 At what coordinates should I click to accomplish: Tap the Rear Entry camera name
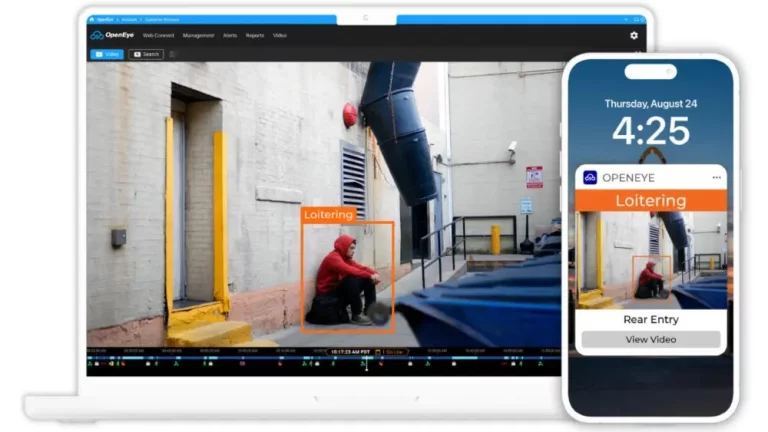click(x=650, y=320)
